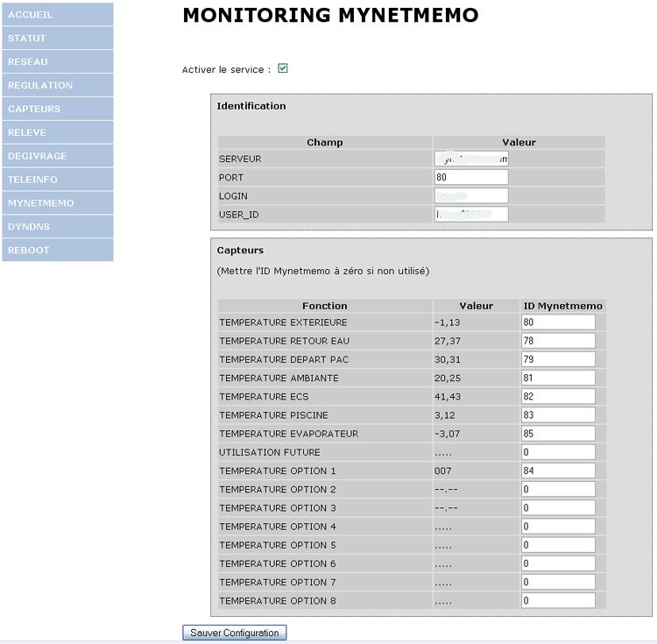
Task: Click the -3,07 evaporateur value
Action: [x=447, y=434]
